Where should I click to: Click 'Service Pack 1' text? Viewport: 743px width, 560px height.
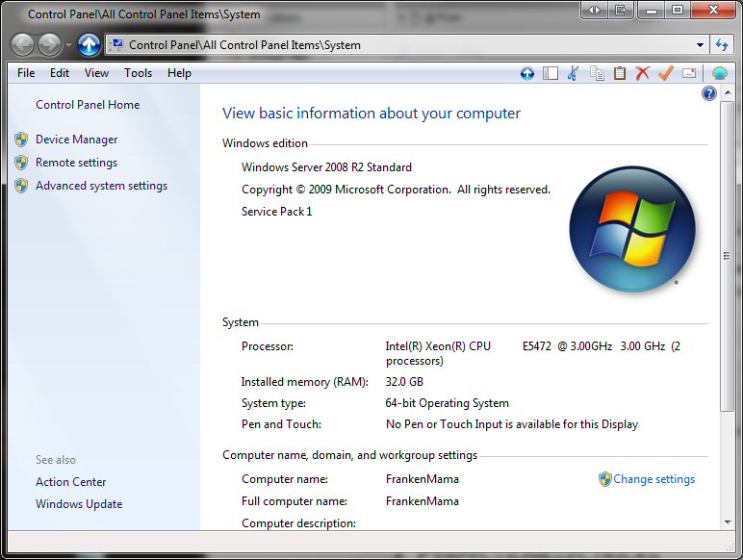click(277, 212)
